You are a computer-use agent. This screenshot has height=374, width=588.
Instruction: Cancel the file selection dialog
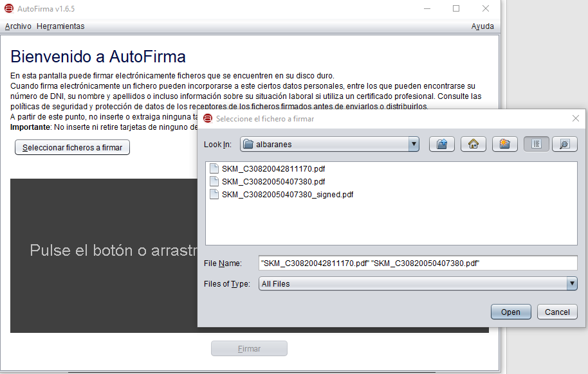[557, 312]
